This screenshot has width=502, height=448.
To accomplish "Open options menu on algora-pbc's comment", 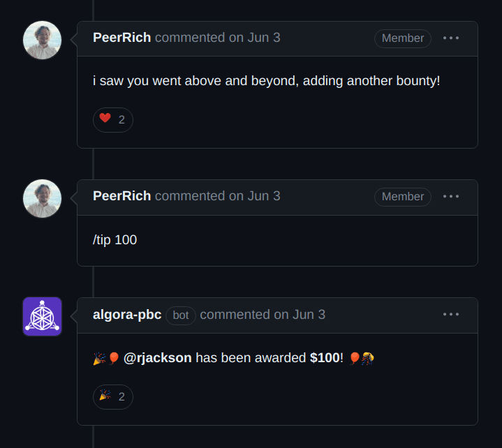I will pyautogui.click(x=451, y=315).
